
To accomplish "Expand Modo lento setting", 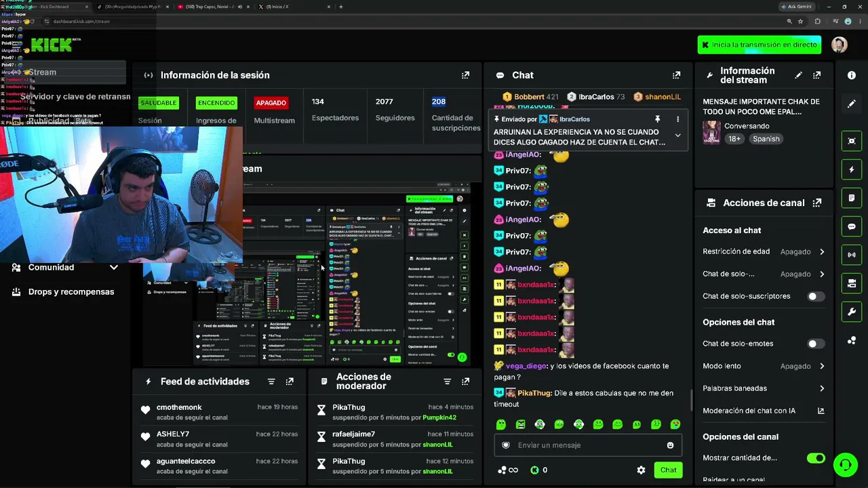I will coord(822,366).
